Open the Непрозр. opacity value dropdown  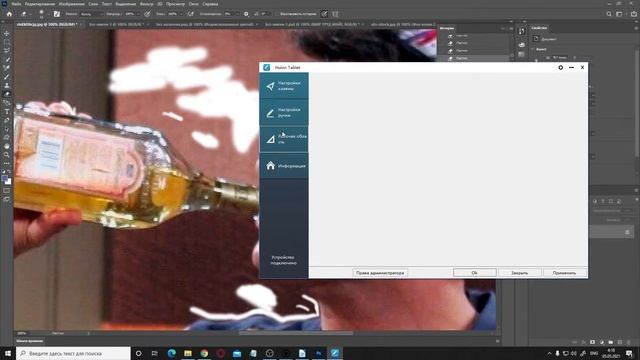133,14
